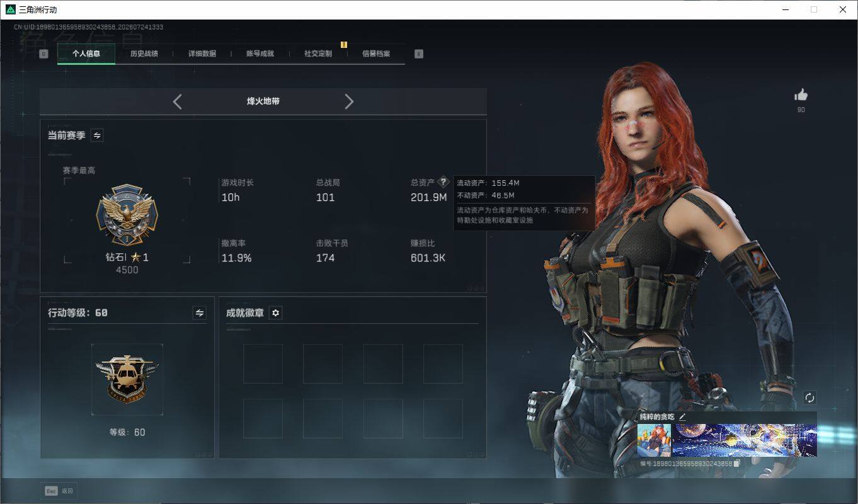Switch to the 历史战绩 tab

click(x=144, y=54)
